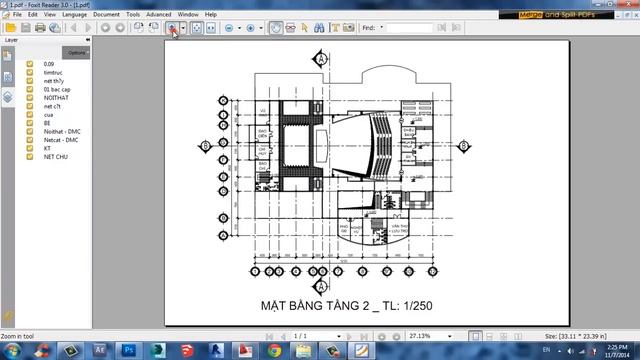
Task: Open the Find options dropdown arrow
Action: (x=382, y=28)
